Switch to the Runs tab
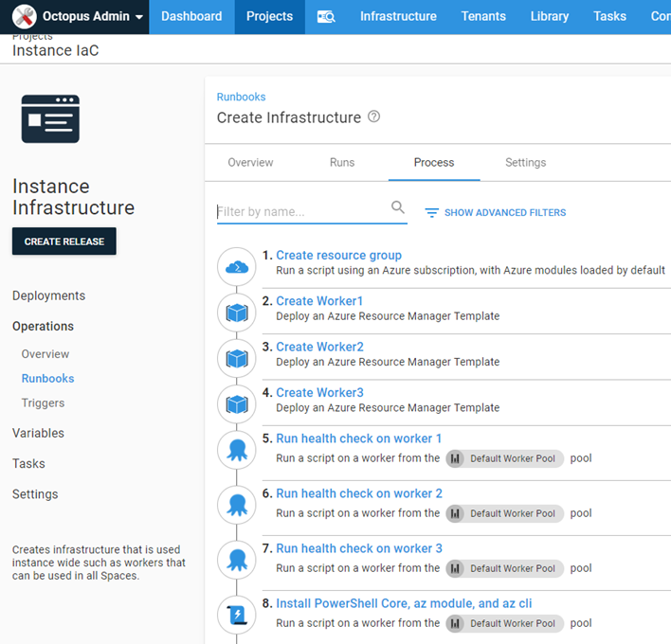Viewport: 671px width, 644px height. click(x=342, y=163)
